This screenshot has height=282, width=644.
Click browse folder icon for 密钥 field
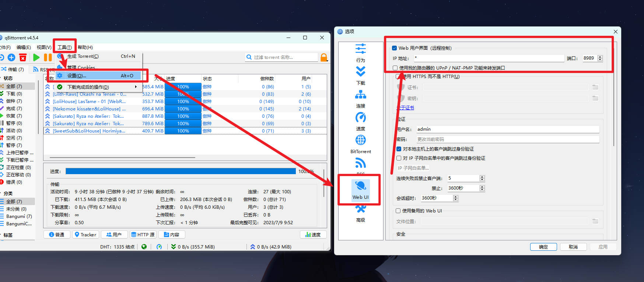point(595,98)
